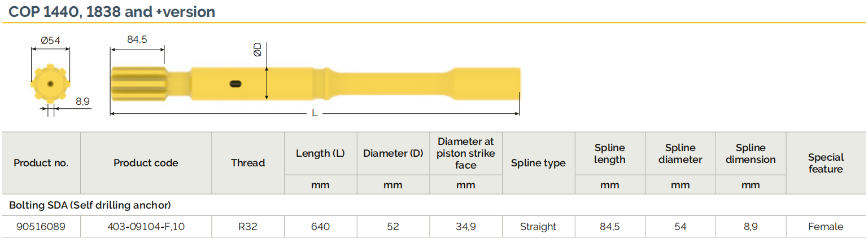
Task: Click the "Female" special feature cell
Action: 825,227
